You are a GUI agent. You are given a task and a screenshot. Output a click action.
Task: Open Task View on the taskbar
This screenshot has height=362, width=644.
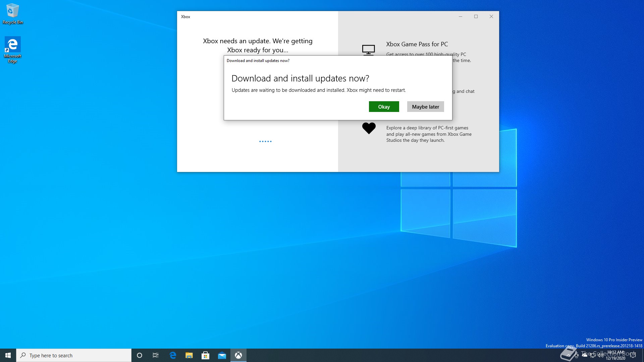point(156,355)
